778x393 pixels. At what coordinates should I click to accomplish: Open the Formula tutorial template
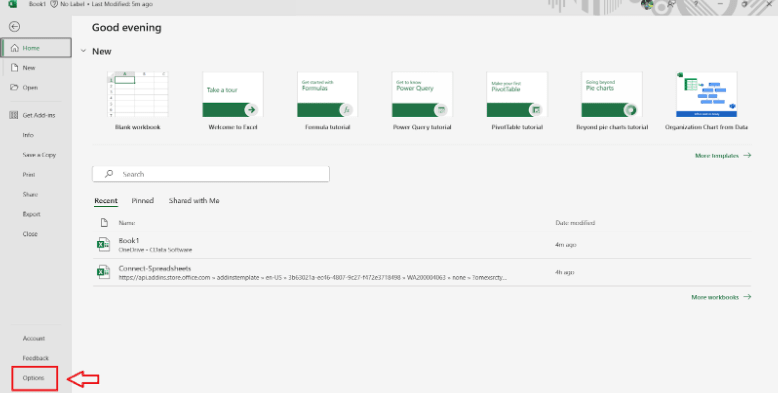(x=327, y=101)
